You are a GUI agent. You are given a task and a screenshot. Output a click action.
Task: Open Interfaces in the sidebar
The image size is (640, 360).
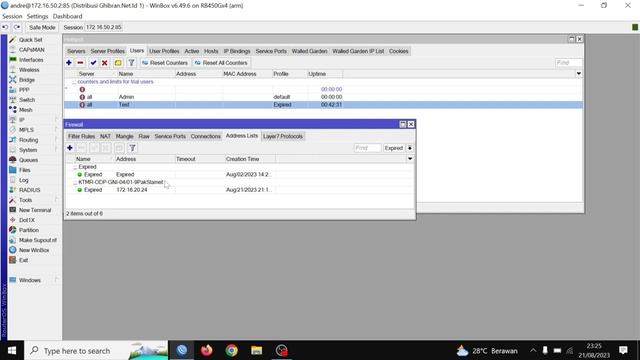pyautogui.click(x=31, y=60)
